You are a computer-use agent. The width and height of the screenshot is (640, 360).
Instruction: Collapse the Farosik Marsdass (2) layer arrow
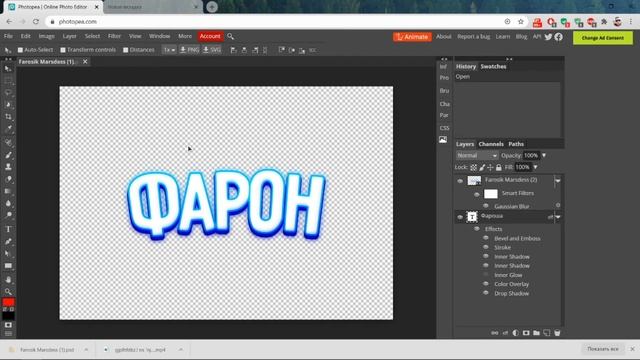[558, 181]
